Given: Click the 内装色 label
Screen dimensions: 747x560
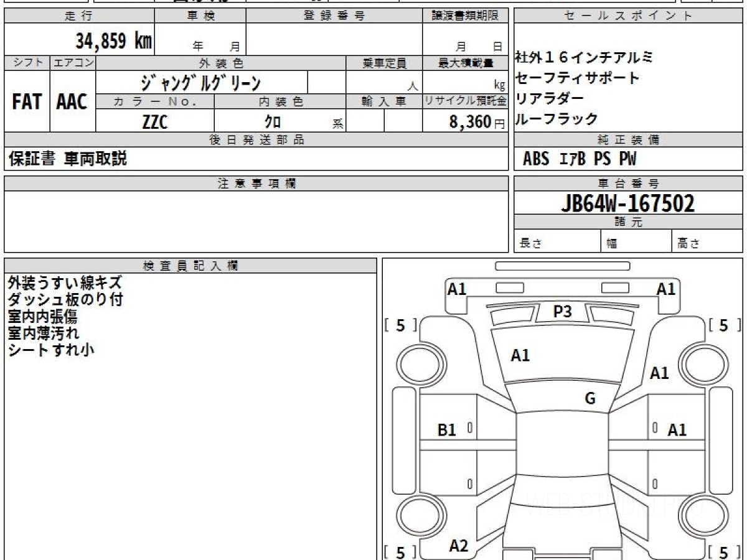Looking at the screenshot, I should tap(280, 101).
